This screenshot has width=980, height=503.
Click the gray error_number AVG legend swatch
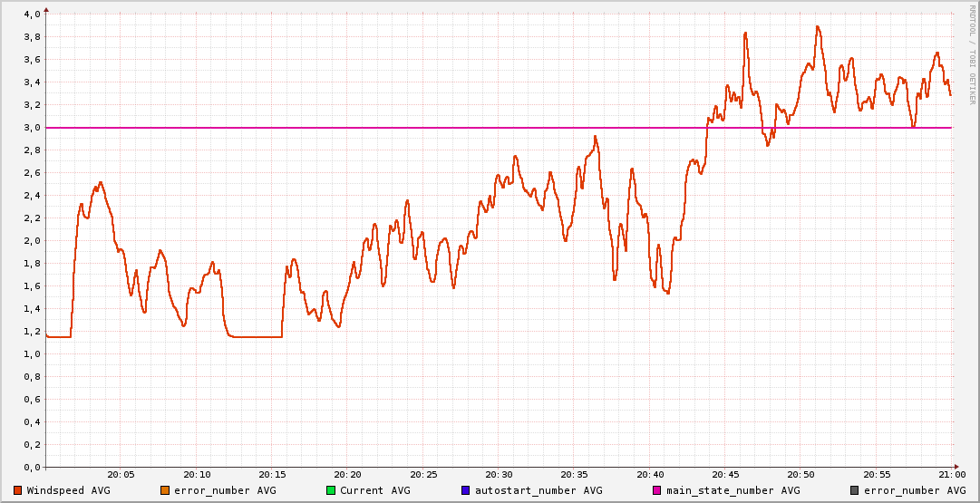click(854, 490)
